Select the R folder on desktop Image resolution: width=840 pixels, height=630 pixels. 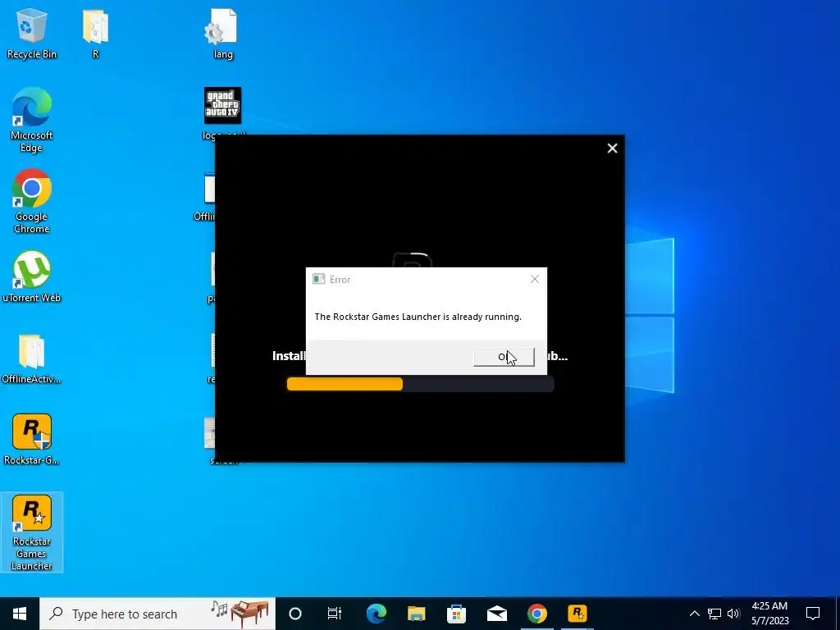(95, 33)
